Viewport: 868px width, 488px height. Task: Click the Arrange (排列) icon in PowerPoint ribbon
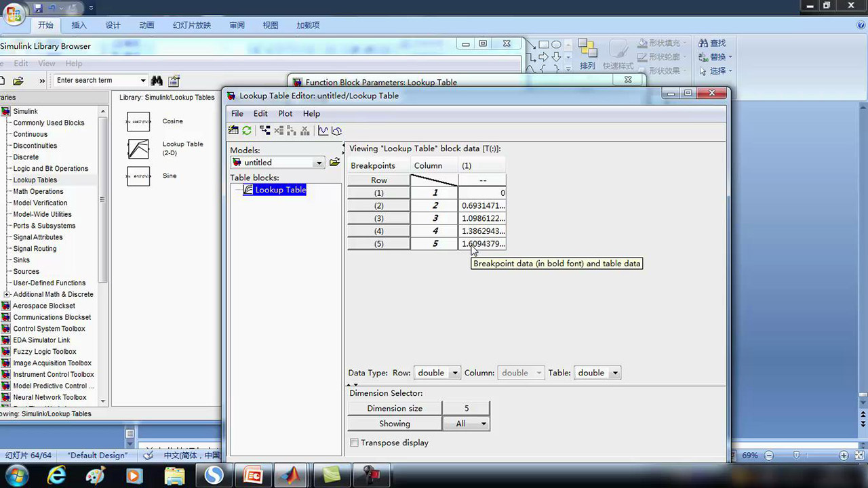pos(587,49)
